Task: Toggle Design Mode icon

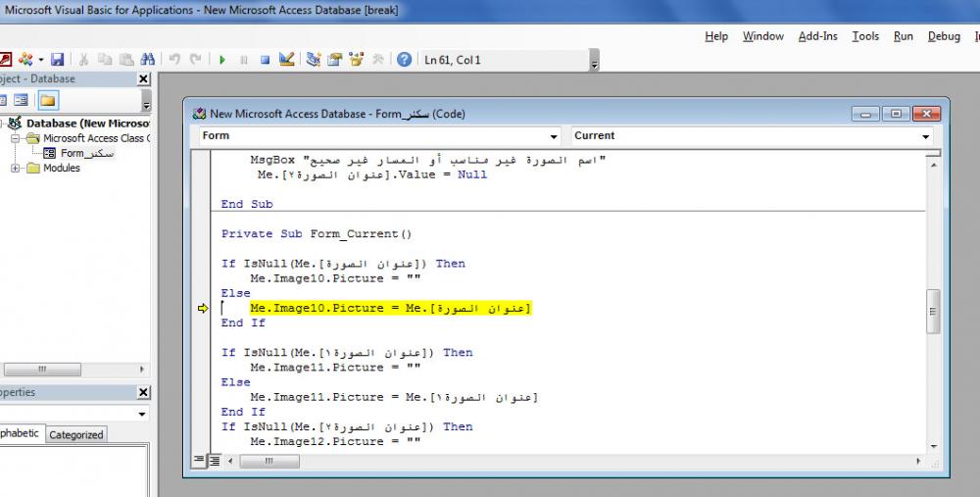Action: tap(287, 60)
